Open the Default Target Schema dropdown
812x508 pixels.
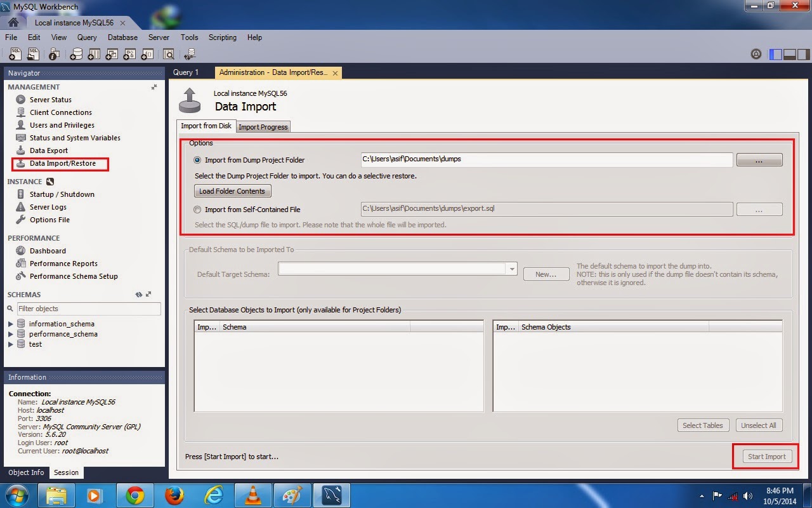512,269
